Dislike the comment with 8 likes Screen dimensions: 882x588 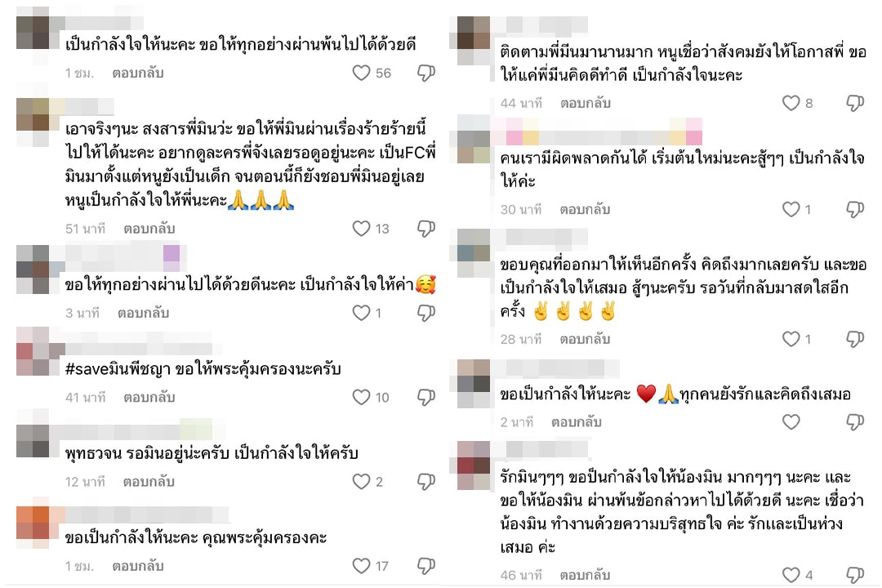pos(855,103)
